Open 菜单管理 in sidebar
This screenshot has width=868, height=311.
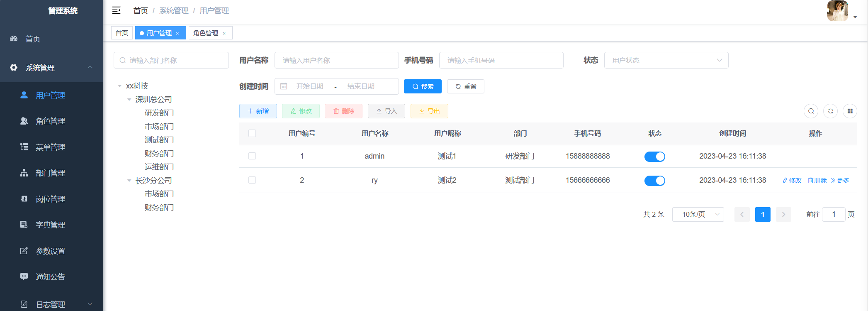click(x=51, y=147)
